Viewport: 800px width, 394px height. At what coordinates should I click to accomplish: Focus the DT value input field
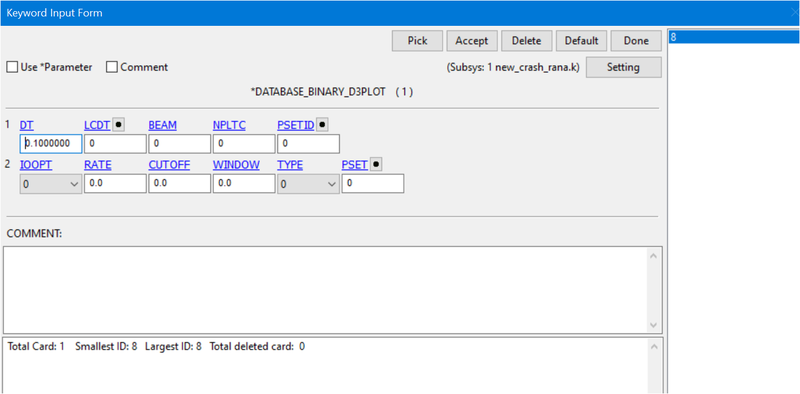51,144
